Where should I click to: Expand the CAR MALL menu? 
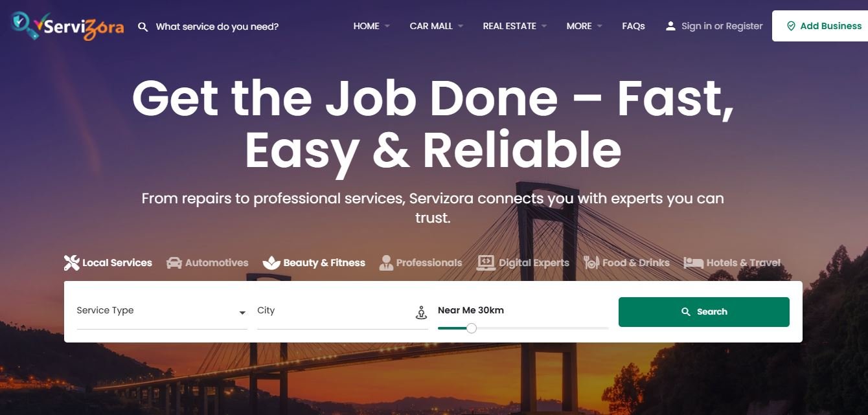pos(437,27)
